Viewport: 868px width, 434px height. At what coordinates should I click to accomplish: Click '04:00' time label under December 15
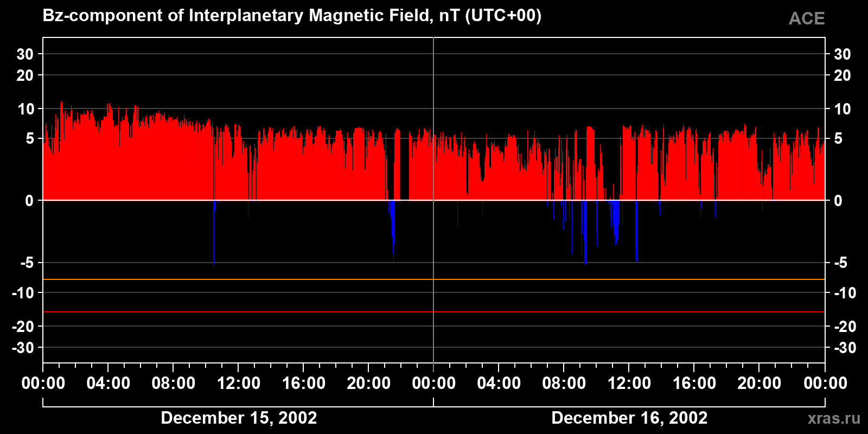[108, 383]
